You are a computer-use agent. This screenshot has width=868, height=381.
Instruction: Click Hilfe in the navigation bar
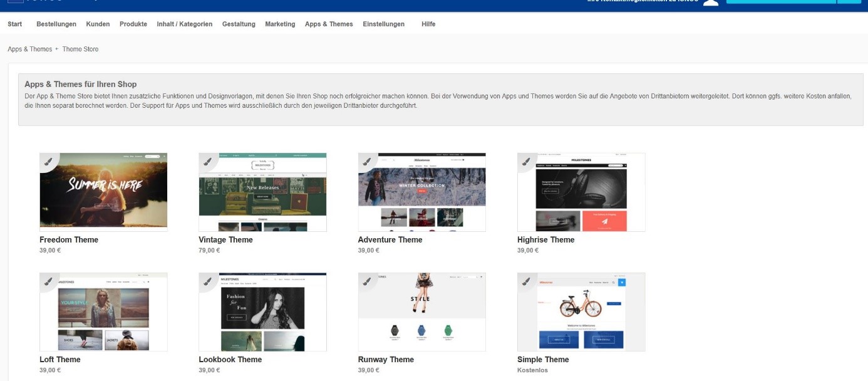coord(428,24)
